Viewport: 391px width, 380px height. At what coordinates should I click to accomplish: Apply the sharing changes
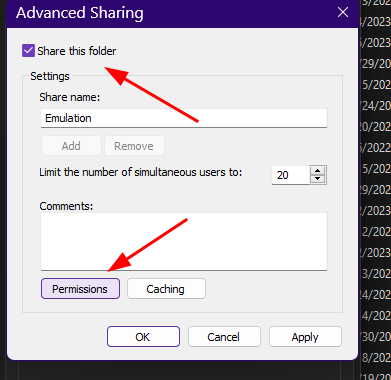coord(305,337)
